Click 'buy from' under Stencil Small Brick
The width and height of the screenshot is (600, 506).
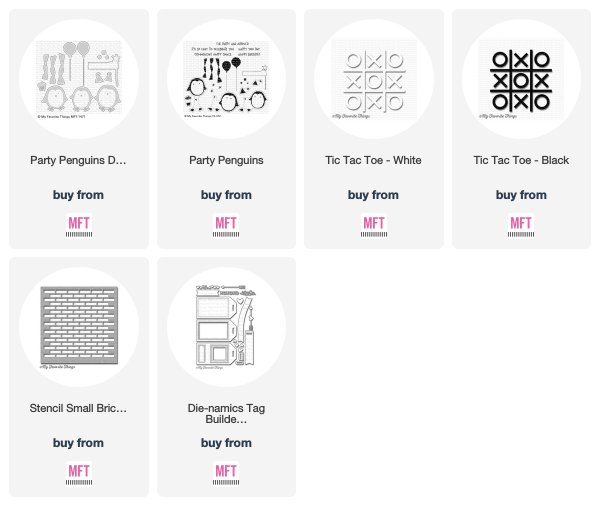[x=78, y=443]
